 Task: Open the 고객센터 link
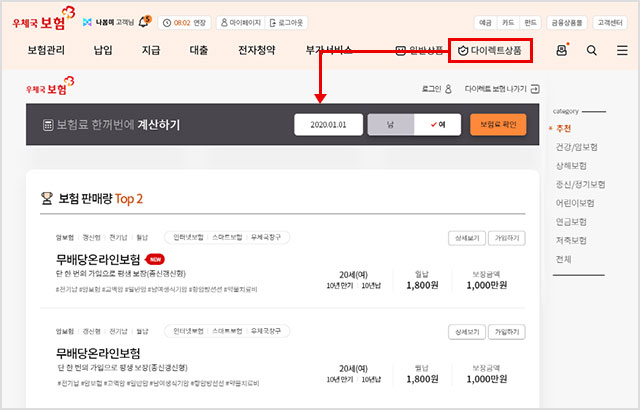610,23
